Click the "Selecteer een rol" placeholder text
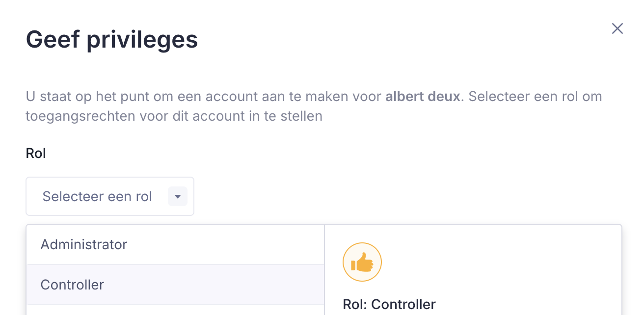The height and width of the screenshot is (315, 644). 97,197
